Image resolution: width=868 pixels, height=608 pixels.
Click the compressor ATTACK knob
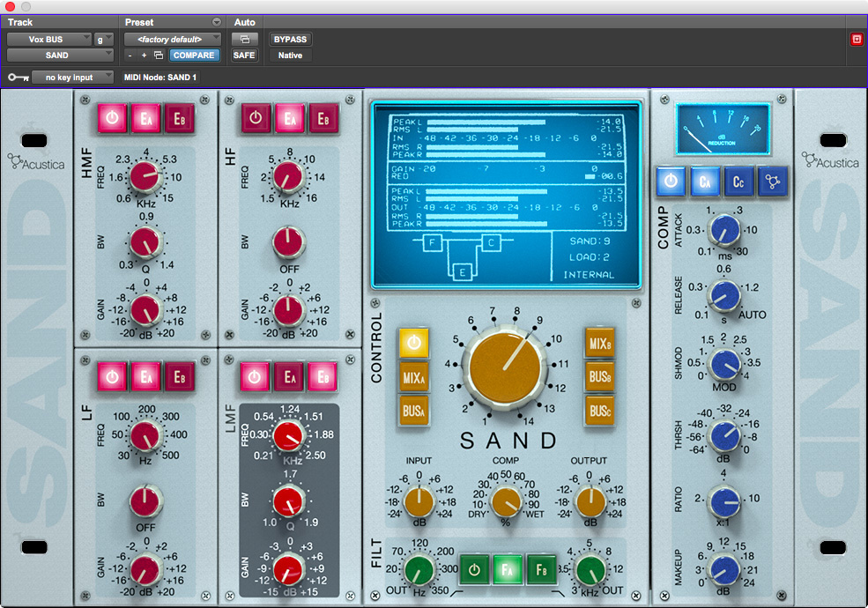pyautogui.click(x=724, y=230)
